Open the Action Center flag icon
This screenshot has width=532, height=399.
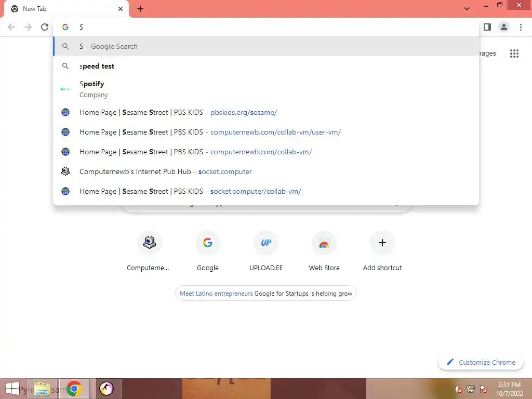pyautogui.click(x=483, y=389)
